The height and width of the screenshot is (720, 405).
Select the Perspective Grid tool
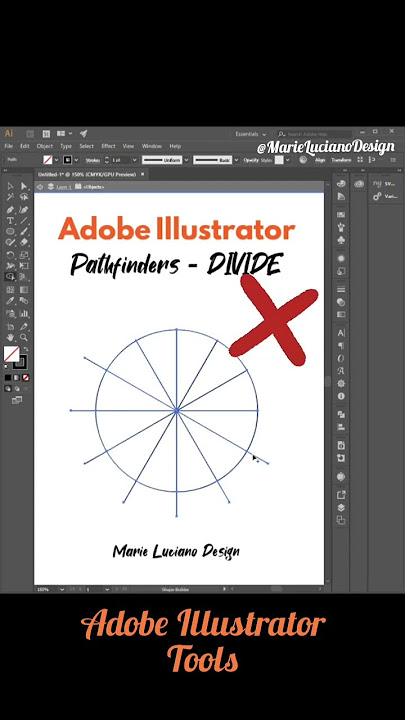click(24, 277)
